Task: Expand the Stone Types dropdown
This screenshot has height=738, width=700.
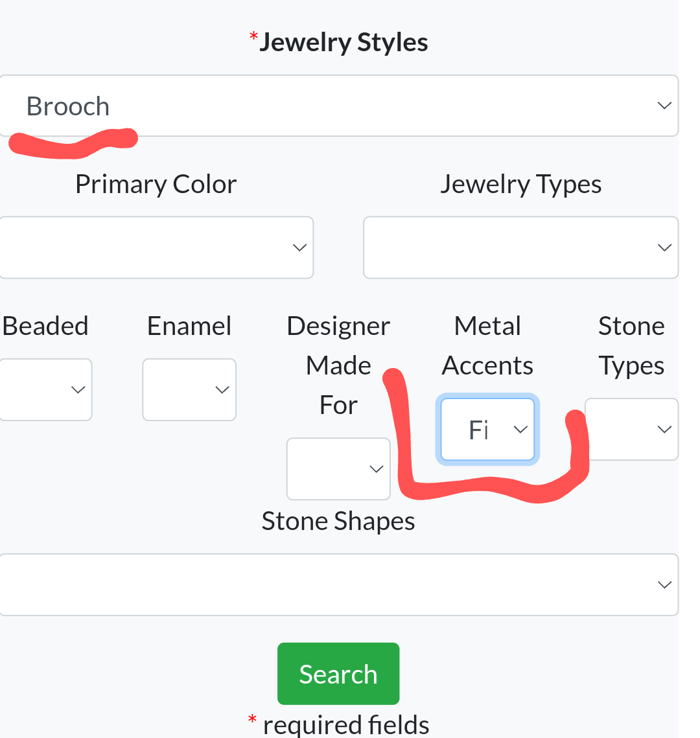Action: click(631, 429)
